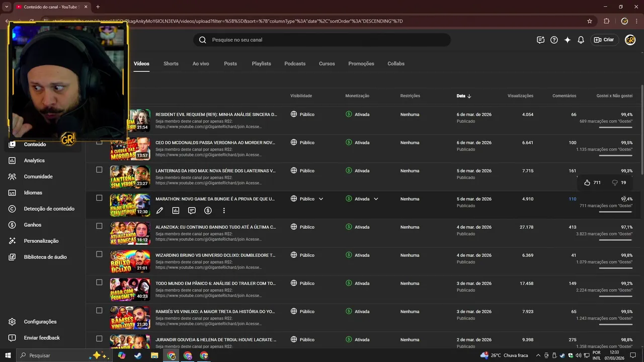Expand hidden system tray icons chevron
Image resolution: width=644 pixels, height=362 pixels.
pos(539,355)
